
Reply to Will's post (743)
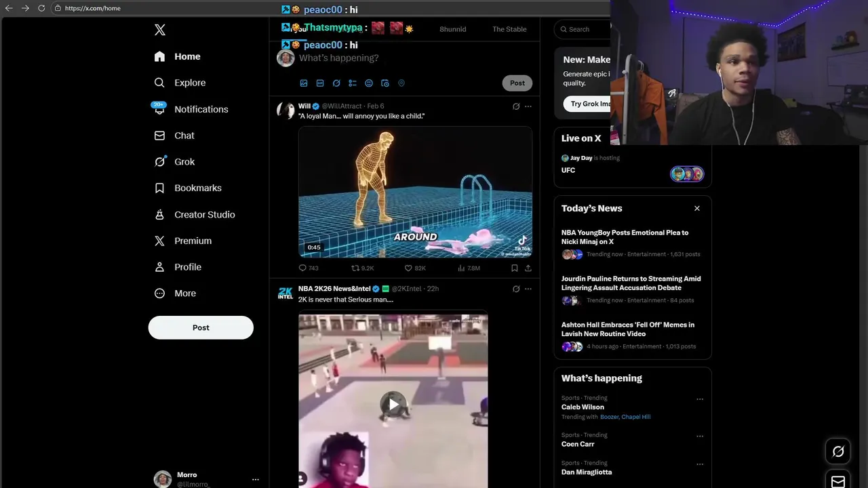[309, 268]
